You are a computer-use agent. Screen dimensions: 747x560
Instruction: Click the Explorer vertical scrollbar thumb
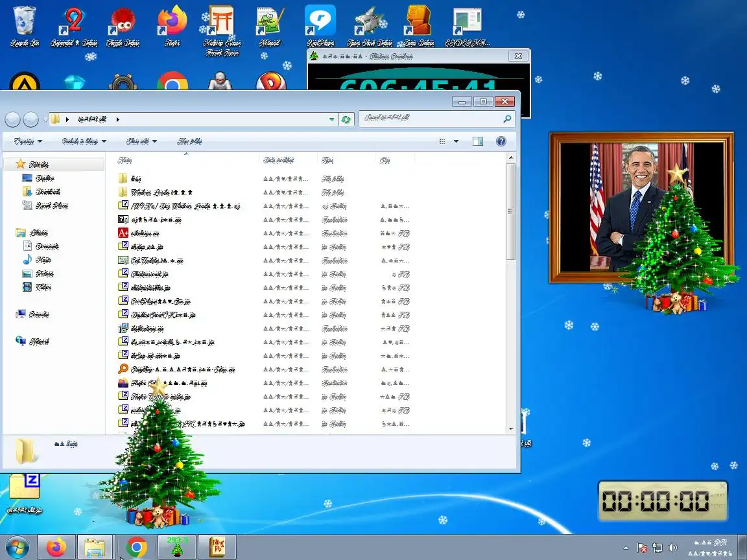point(511,211)
